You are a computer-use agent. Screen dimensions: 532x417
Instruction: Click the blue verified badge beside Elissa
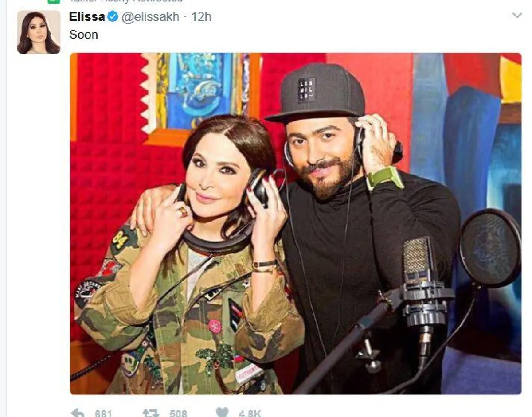pyautogui.click(x=113, y=17)
